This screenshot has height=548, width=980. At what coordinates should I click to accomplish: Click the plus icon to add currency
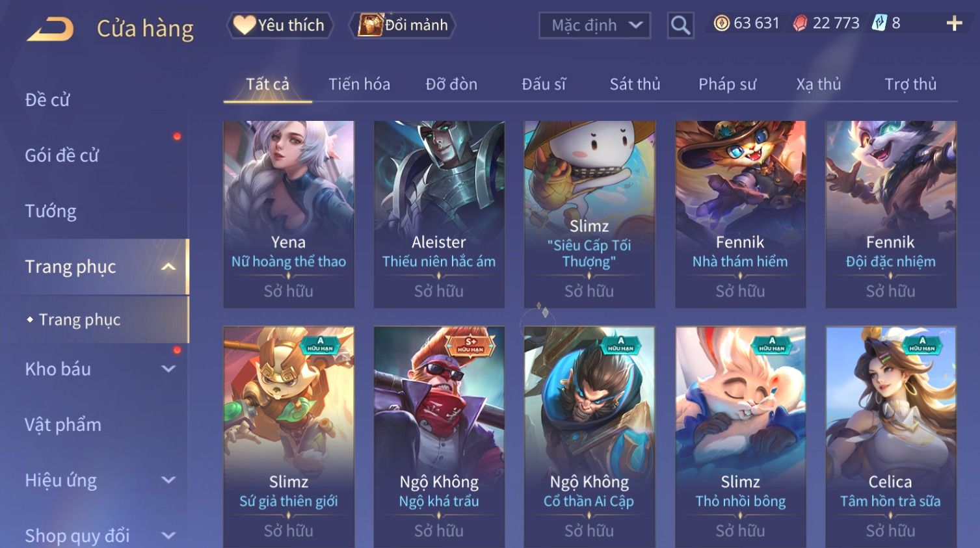954,24
